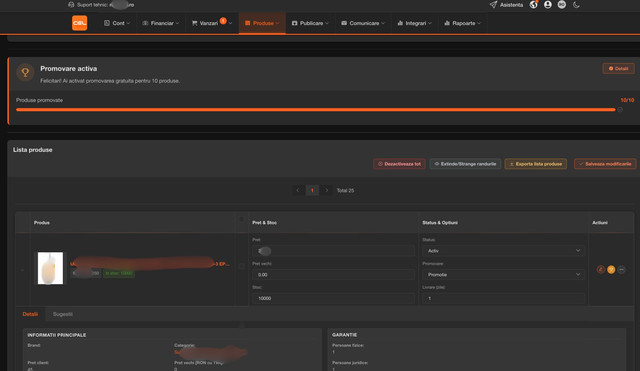Screen dimensions: 640x371
Task: Click Exporta lista produse button
Action: click(x=536, y=164)
